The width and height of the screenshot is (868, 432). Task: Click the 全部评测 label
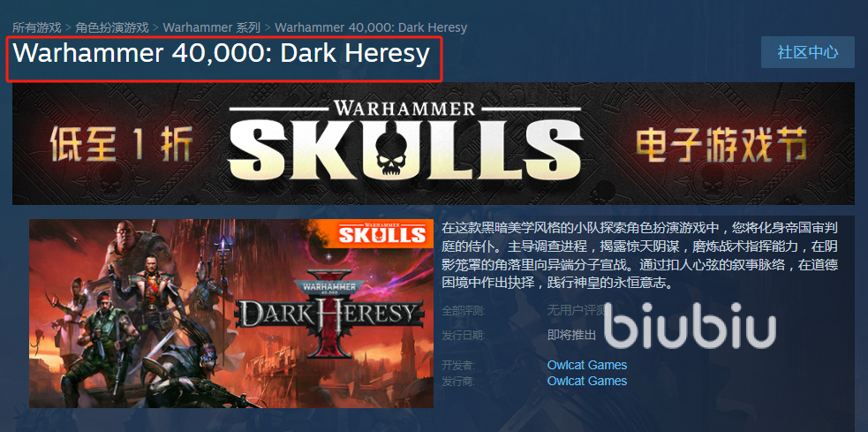[x=463, y=311]
